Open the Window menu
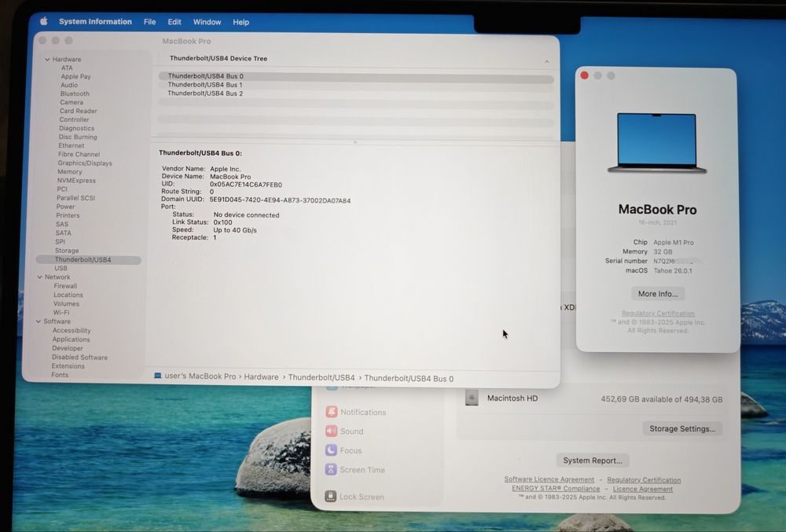The height and width of the screenshot is (532, 786). [207, 22]
